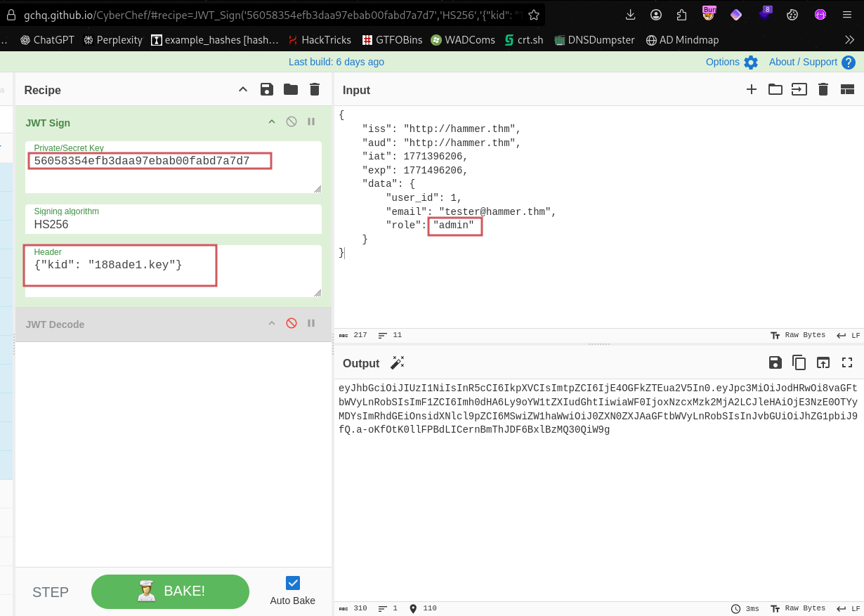The image size is (864, 616).
Task: Add a new input tab
Action: coord(751,89)
